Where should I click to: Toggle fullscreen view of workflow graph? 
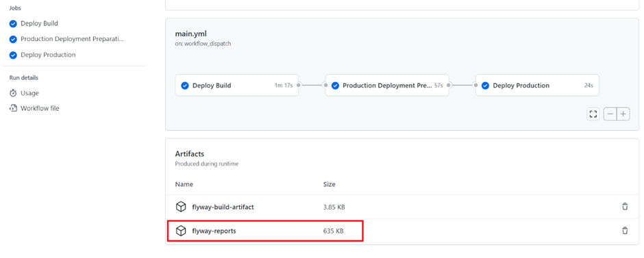click(x=593, y=114)
